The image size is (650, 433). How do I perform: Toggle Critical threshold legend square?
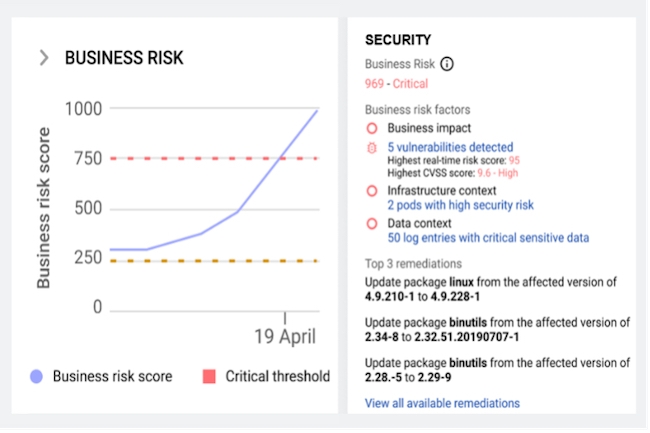[210, 377]
